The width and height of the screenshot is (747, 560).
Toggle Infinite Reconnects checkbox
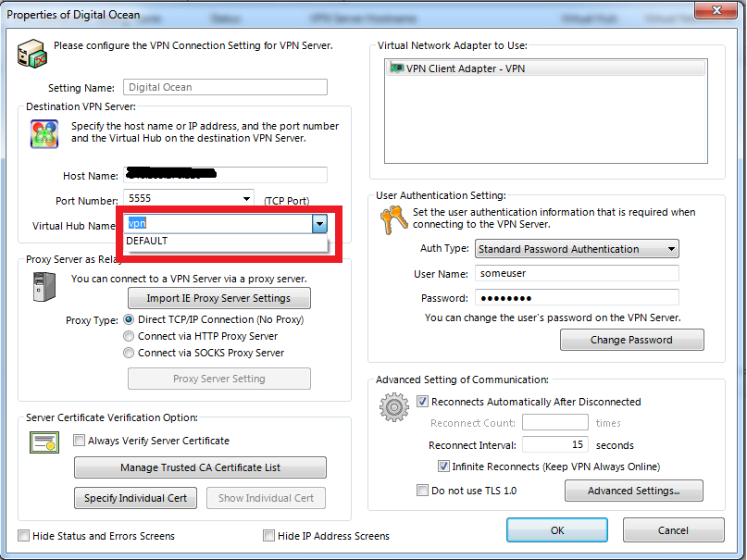point(443,467)
